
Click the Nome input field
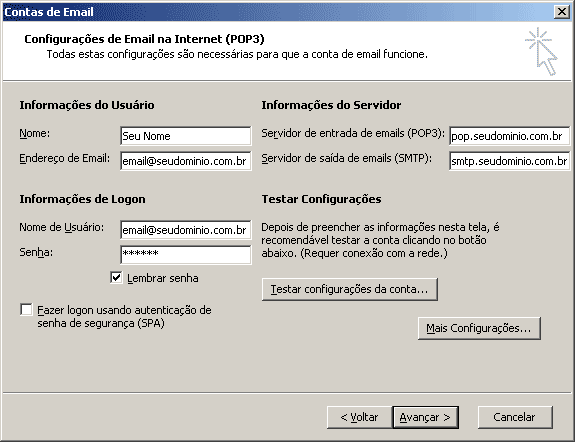pyautogui.click(x=186, y=136)
